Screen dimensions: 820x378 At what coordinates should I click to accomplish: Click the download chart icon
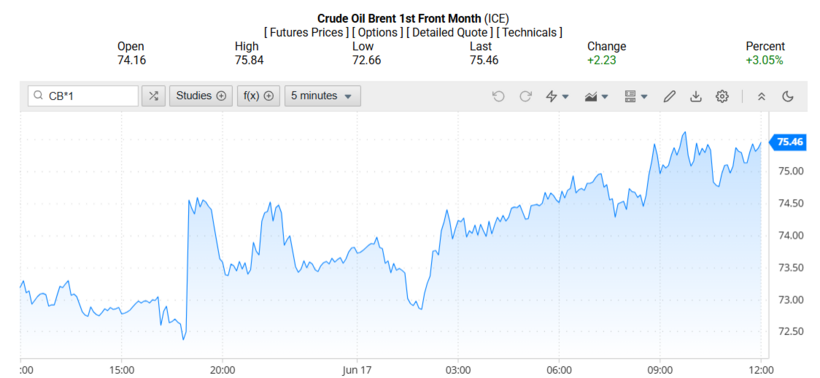[x=696, y=96]
